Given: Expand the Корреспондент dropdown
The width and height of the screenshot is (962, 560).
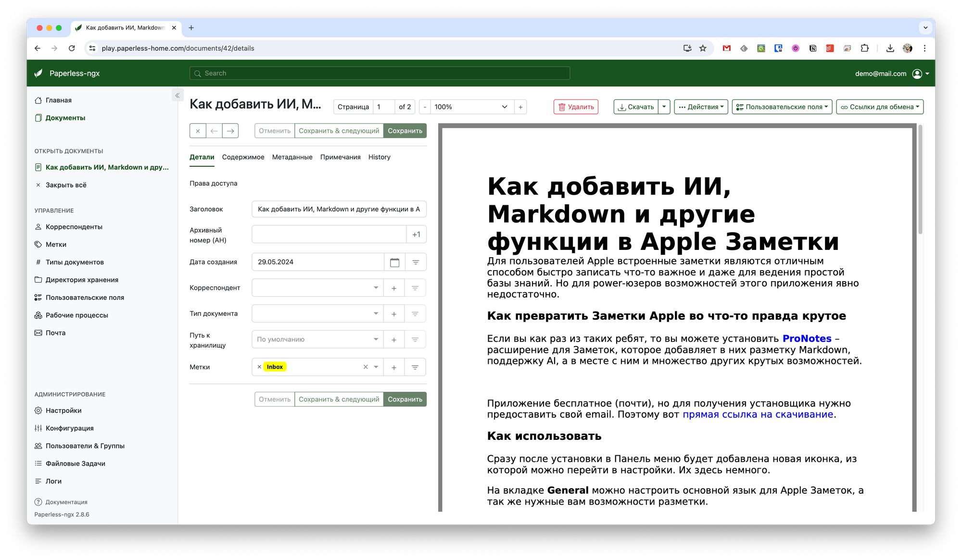Looking at the screenshot, I should [376, 288].
